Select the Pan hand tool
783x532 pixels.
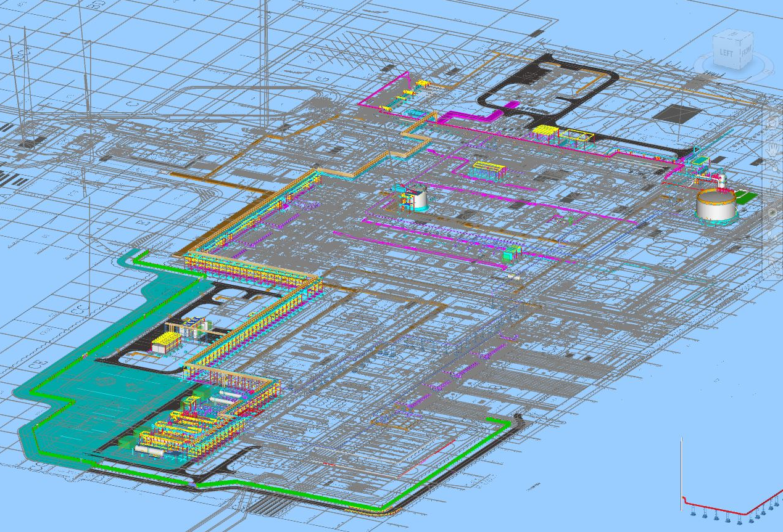point(773,149)
